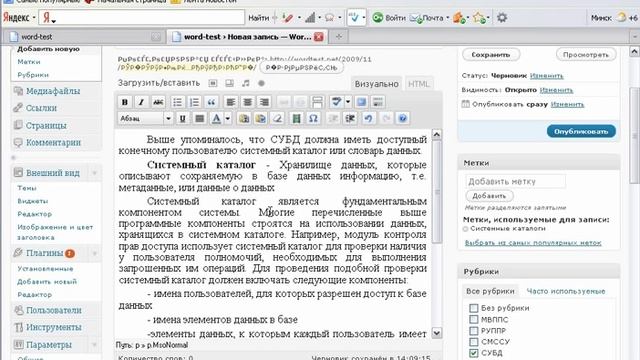Add media via round upload icon
640x360 pixels.
tap(262, 83)
